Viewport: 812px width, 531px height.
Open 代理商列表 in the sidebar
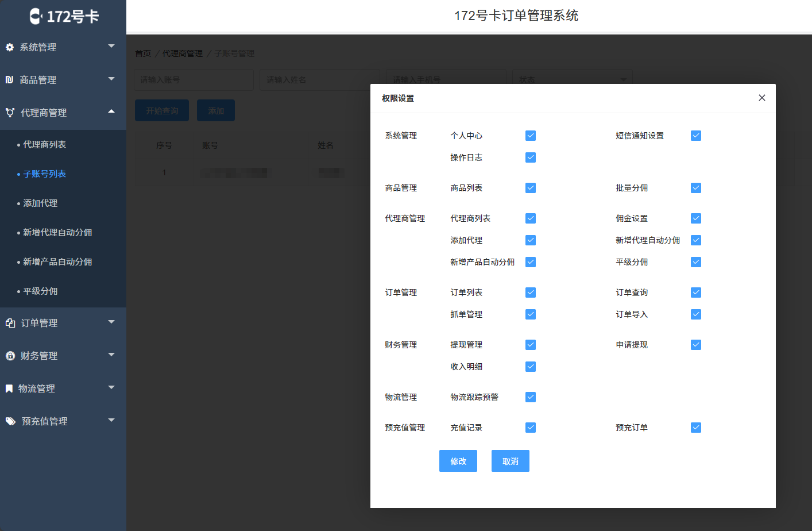(x=44, y=144)
